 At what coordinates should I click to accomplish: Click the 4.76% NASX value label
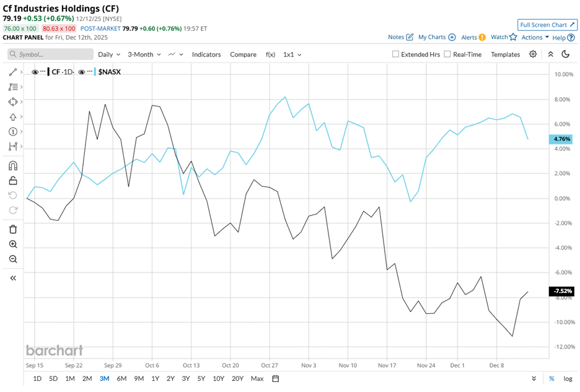click(x=561, y=139)
